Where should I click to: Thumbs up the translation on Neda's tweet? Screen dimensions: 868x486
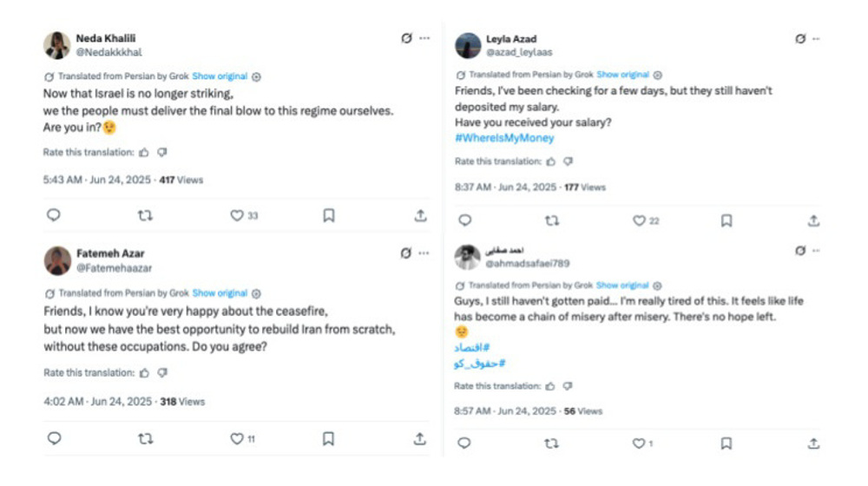point(144,153)
